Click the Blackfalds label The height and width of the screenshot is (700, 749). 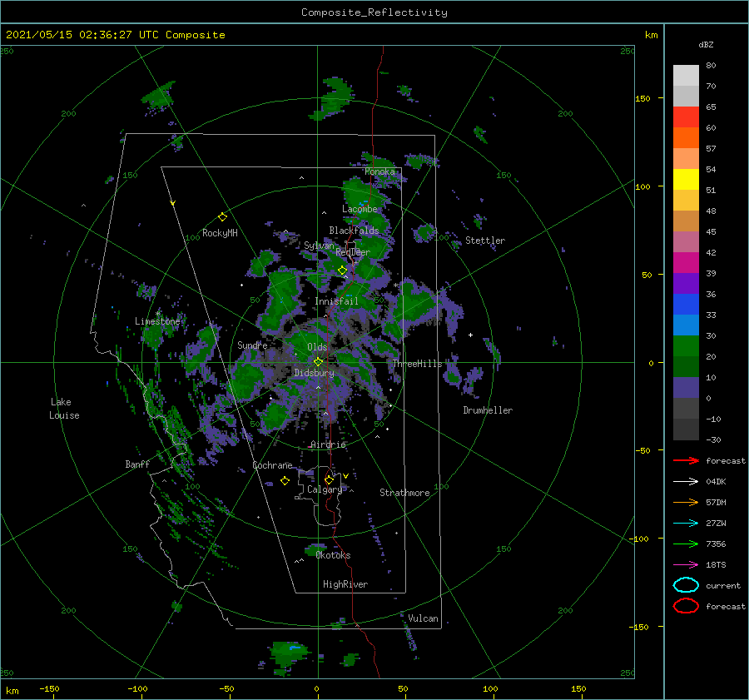pyautogui.click(x=354, y=231)
